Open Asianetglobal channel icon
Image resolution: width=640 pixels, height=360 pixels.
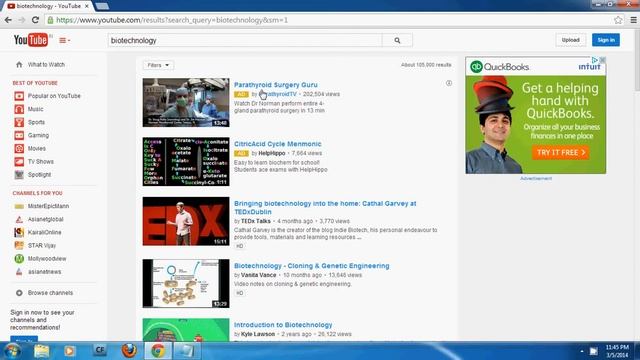click(x=19, y=219)
